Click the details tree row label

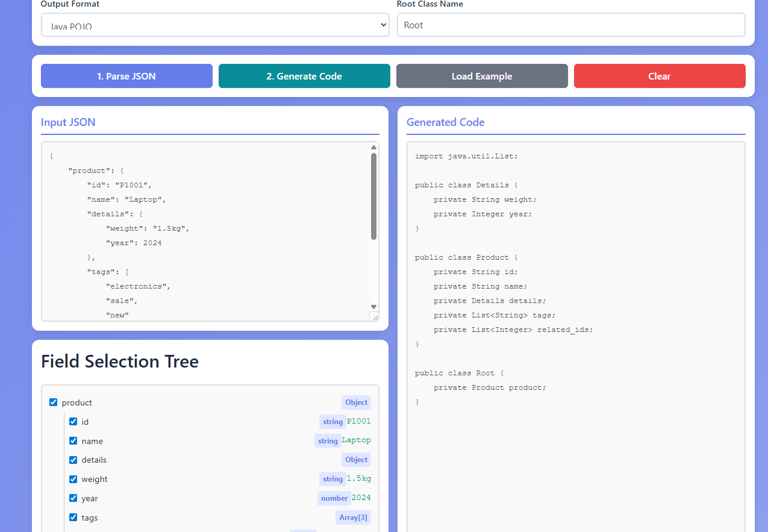94,460
